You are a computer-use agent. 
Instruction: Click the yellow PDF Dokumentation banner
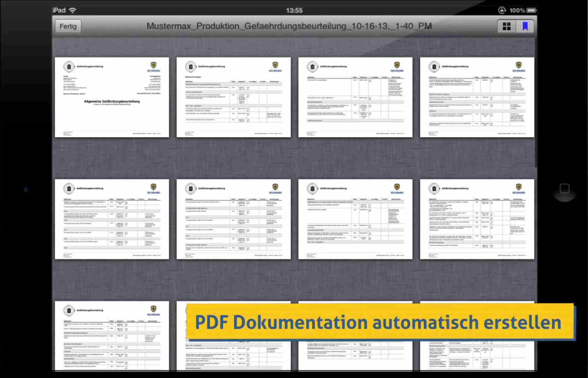(380, 322)
